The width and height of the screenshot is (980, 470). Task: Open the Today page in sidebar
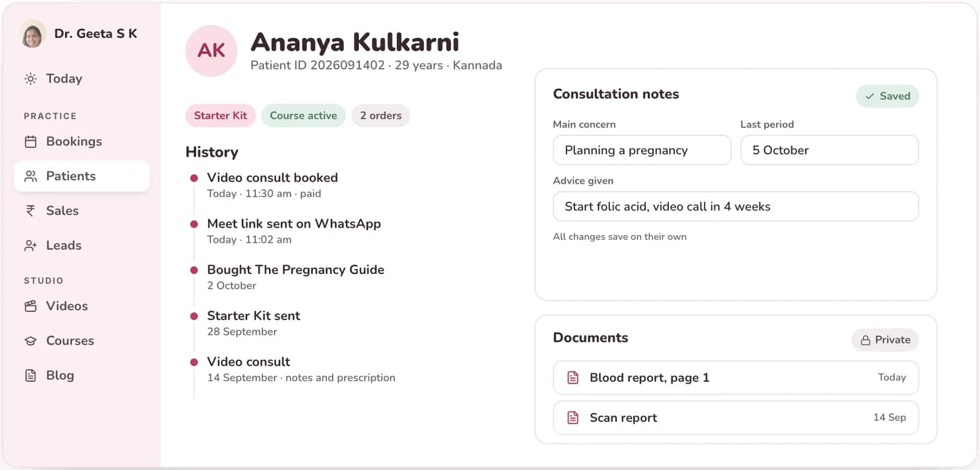81,78
